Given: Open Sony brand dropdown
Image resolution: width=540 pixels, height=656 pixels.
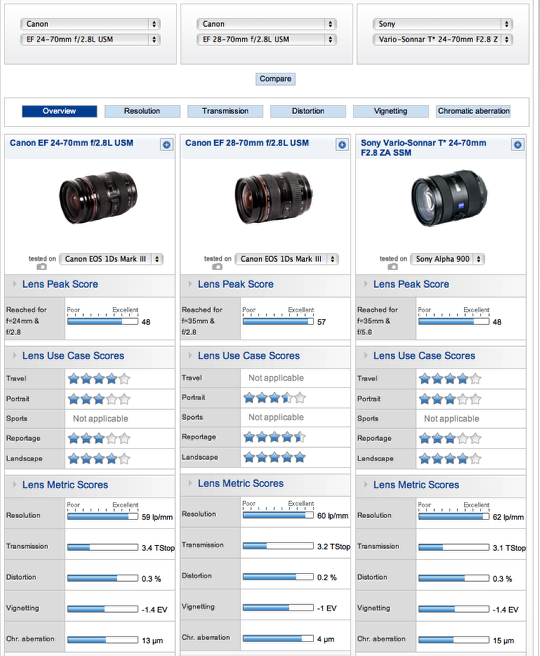Looking at the screenshot, I should tap(443, 24).
